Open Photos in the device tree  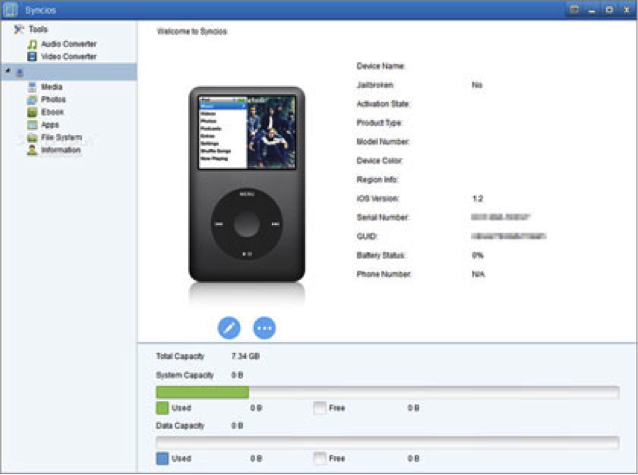point(47,99)
